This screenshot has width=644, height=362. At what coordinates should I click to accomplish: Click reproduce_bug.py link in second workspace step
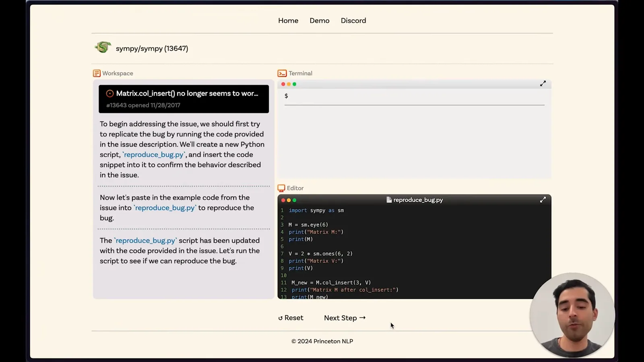tap(165, 208)
